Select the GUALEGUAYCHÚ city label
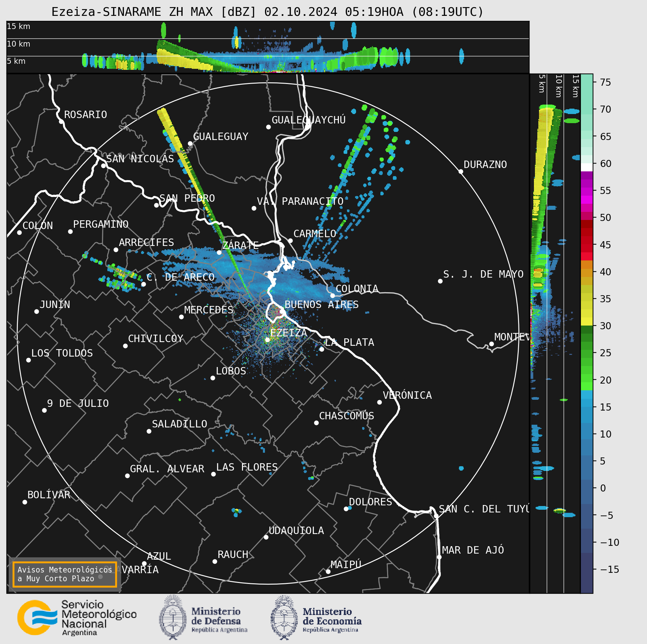647x644 pixels. pos(308,120)
